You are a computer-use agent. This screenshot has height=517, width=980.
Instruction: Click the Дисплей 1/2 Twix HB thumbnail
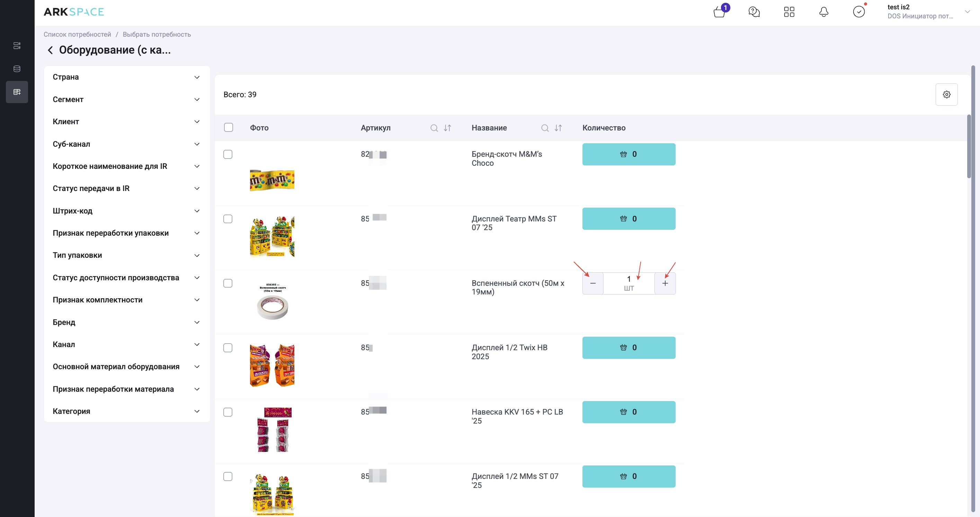point(271,365)
